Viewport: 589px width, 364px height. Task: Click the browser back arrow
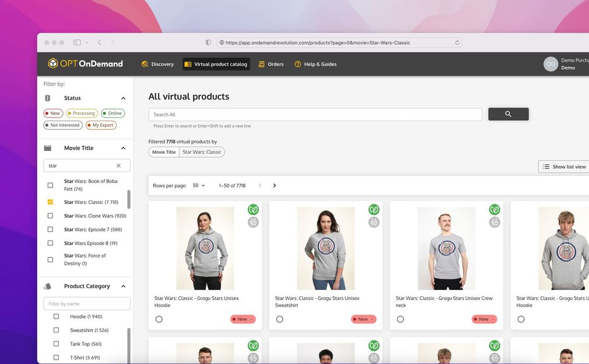[100, 43]
